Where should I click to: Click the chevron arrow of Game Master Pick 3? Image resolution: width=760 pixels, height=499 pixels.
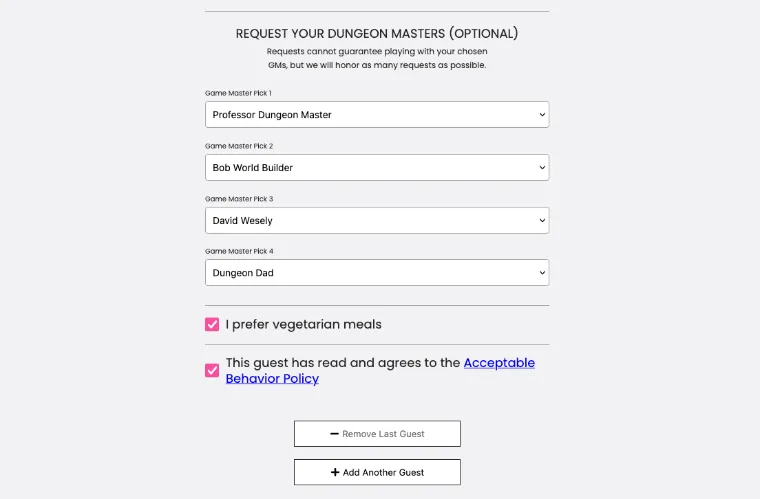[x=542, y=220]
